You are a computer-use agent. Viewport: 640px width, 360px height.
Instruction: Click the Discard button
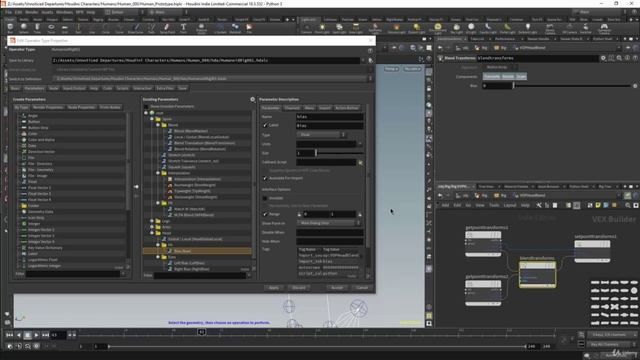(x=299, y=288)
